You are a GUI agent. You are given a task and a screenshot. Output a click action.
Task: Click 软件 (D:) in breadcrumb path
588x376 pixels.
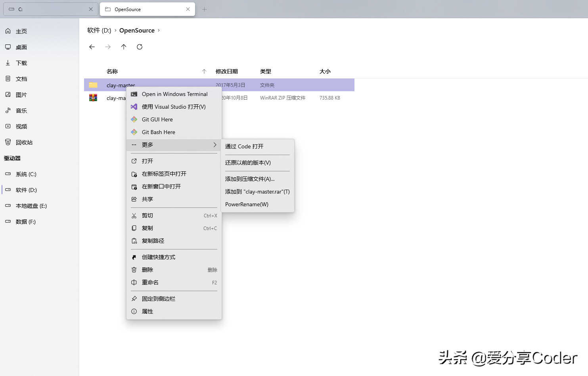click(x=99, y=30)
